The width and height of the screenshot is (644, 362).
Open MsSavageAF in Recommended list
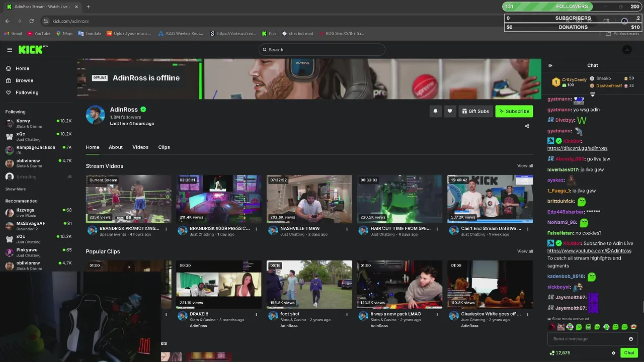click(38, 226)
